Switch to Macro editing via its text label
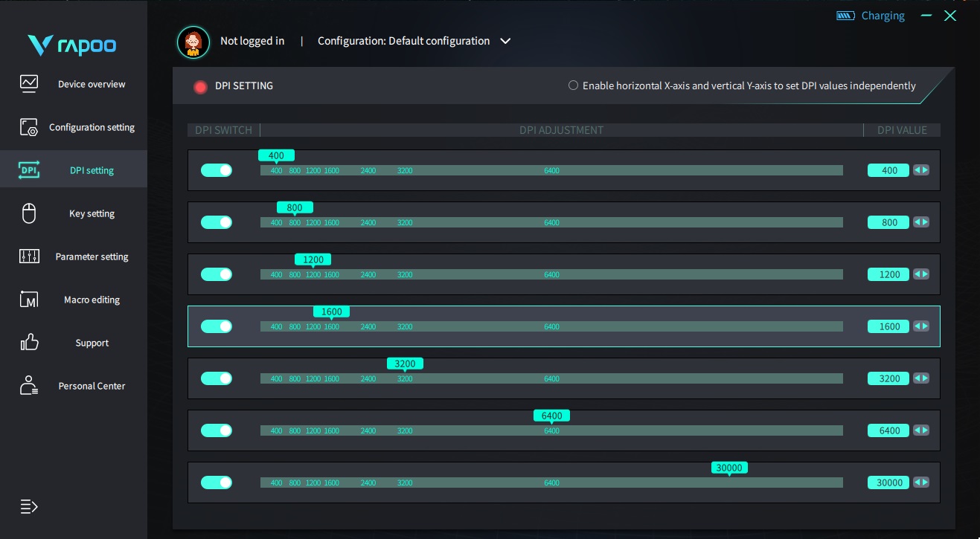Image resolution: width=980 pixels, height=539 pixels. coord(92,300)
